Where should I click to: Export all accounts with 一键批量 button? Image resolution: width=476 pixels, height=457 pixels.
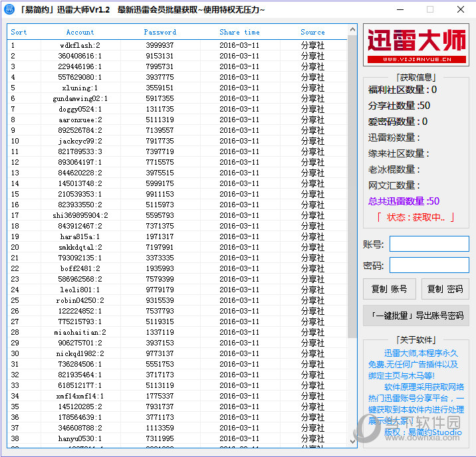point(416,316)
